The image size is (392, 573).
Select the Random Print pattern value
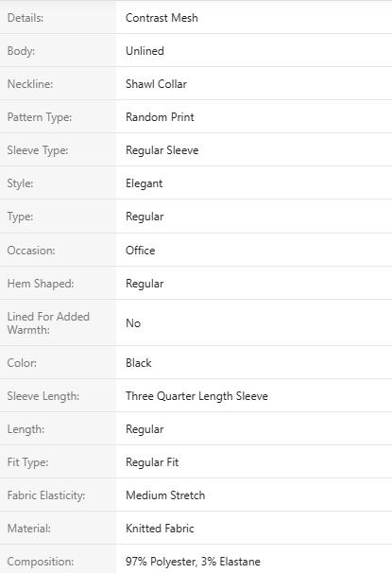point(160,117)
